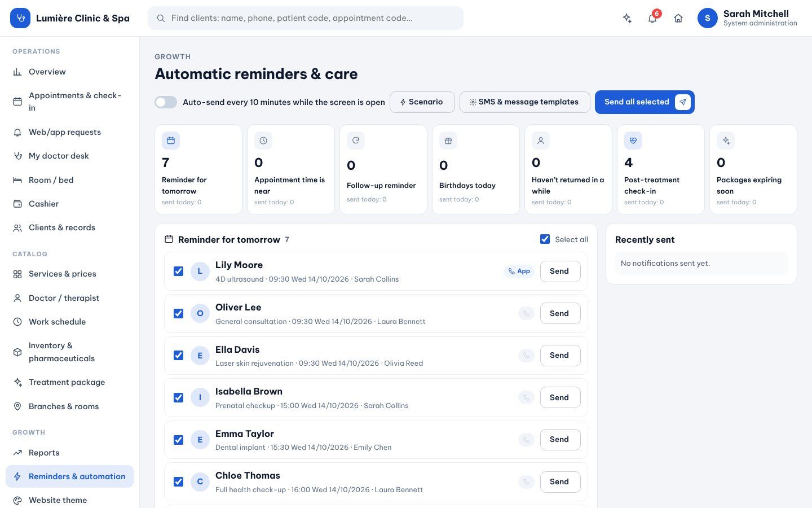
Task: Enable auto-send every 10 minutes toggle
Action: pos(166,102)
